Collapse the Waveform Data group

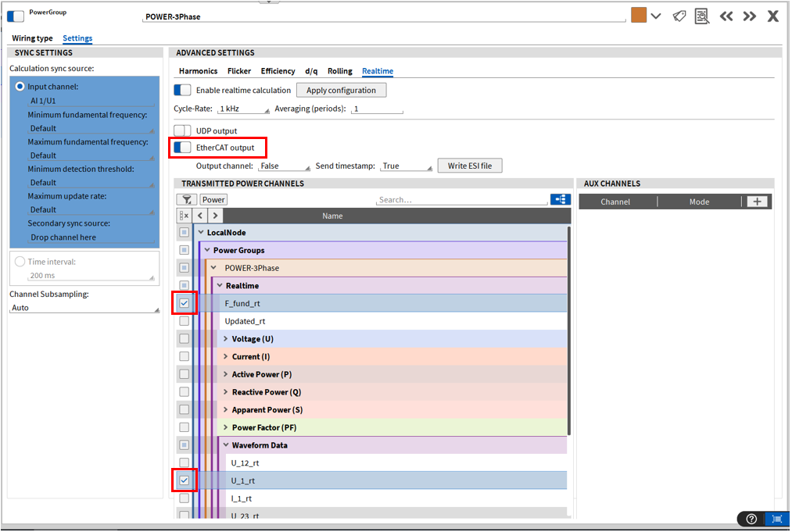point(226,445)
